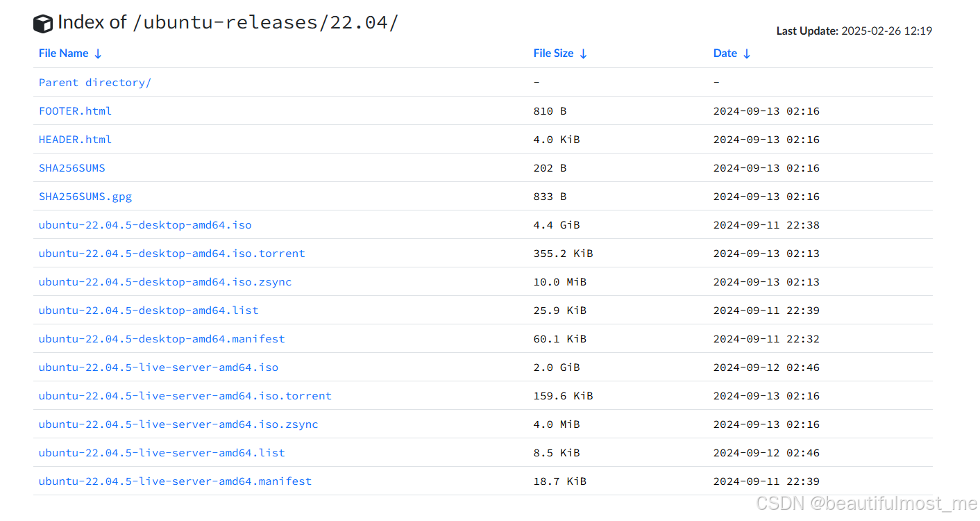The width and height of the screenshot is (980, 521).
Task: Open ubuntu-22.04.5-desktop-amd64.iso.zsync
Action: pyautogui.click(x=165, y=281)
